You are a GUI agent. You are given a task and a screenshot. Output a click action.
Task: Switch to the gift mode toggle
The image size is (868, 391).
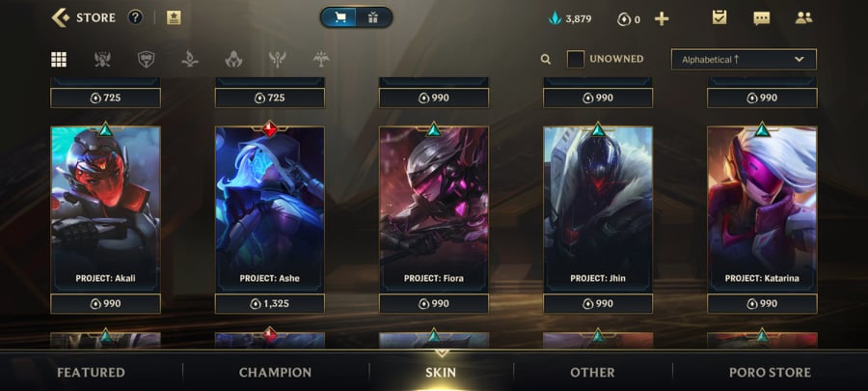pos(373,17)
